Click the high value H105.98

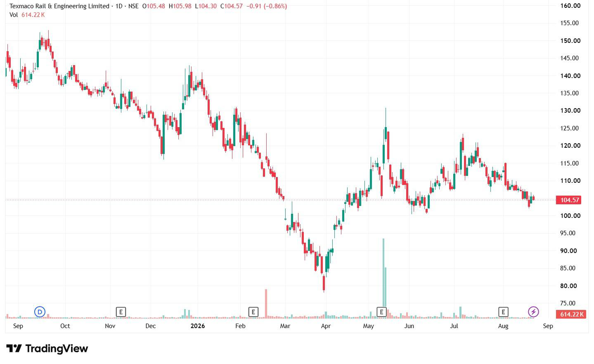pyautogui.click(x=180, y=6)
